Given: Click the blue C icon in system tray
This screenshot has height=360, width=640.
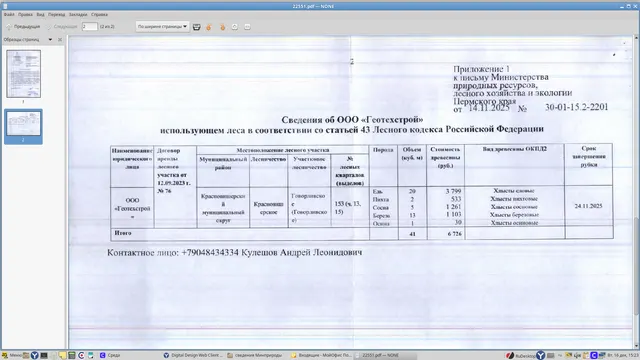Looking at the screenshot, I should (x=594, y=356).
